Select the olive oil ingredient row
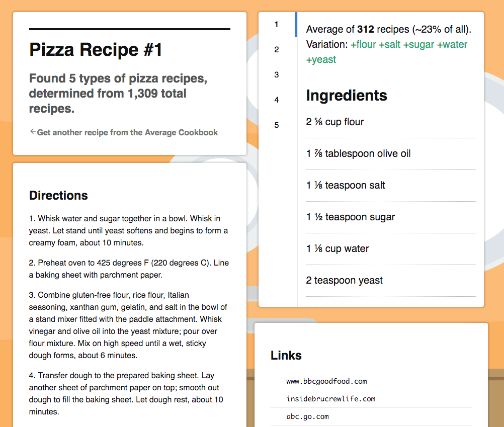Viewport: 504px width, 427px height. pyautogui.click(x=358, y=154)
